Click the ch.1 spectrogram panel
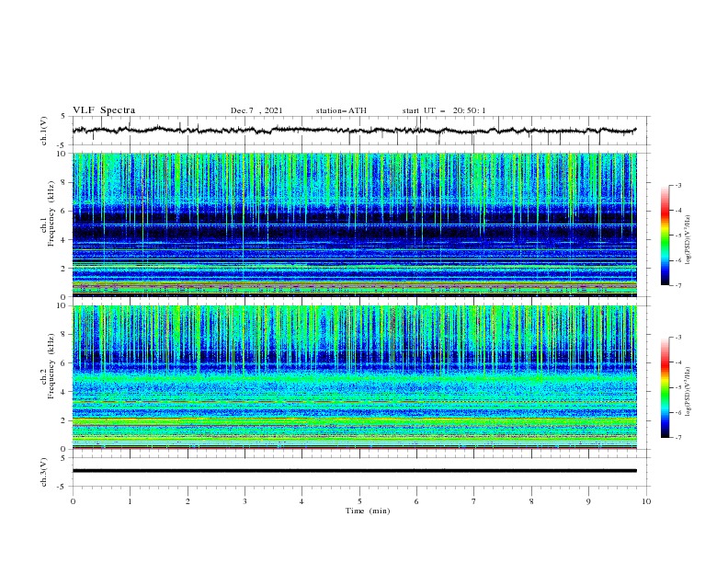This screenshot has height=563, width=728. [355, 224]
